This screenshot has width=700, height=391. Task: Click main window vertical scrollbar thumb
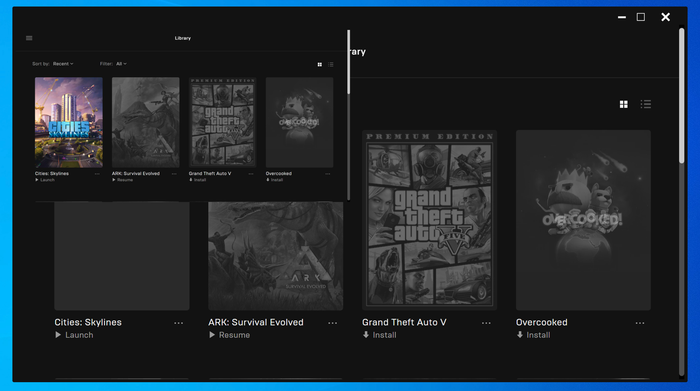(682, 96)
